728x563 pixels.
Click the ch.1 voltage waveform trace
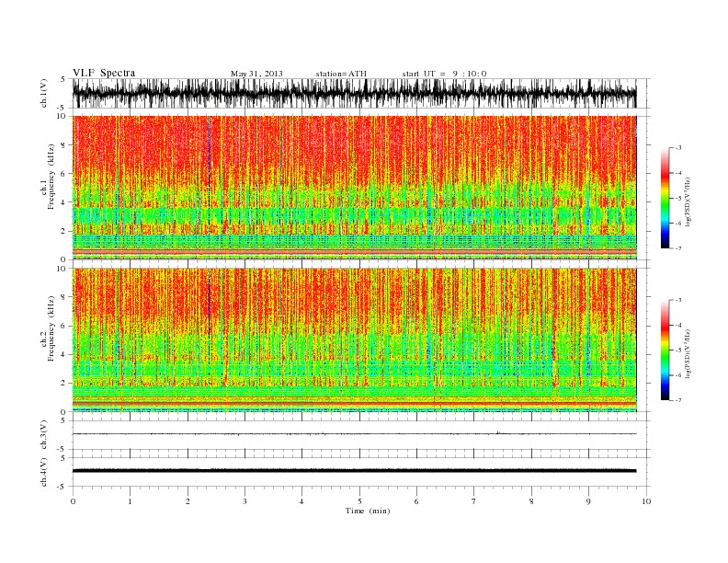[x=354, y=93]
